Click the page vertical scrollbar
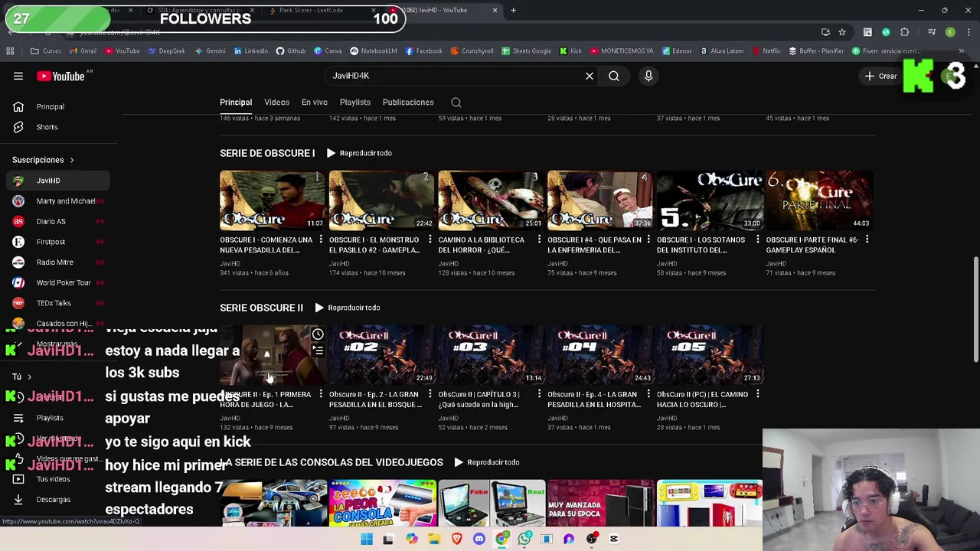Screen dimensions: 980x551 click(x=975, y=310)
